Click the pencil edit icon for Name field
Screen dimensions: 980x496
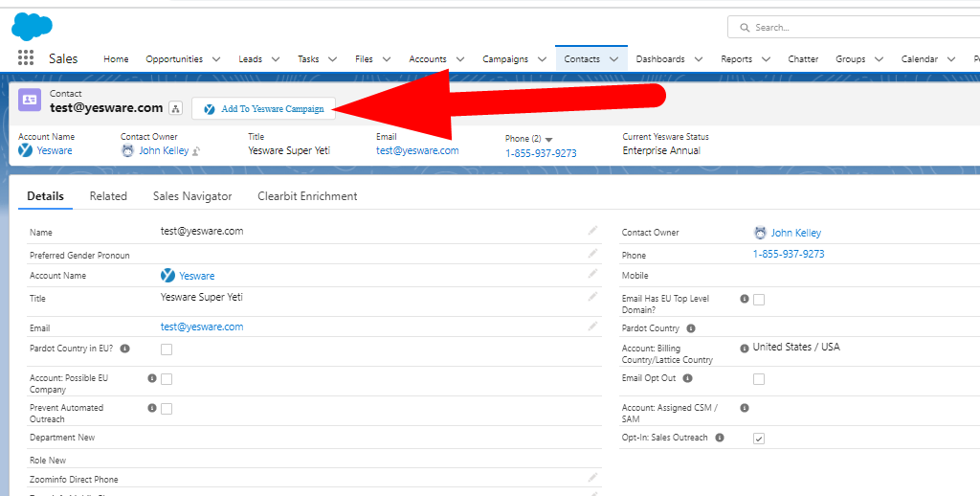592,231
